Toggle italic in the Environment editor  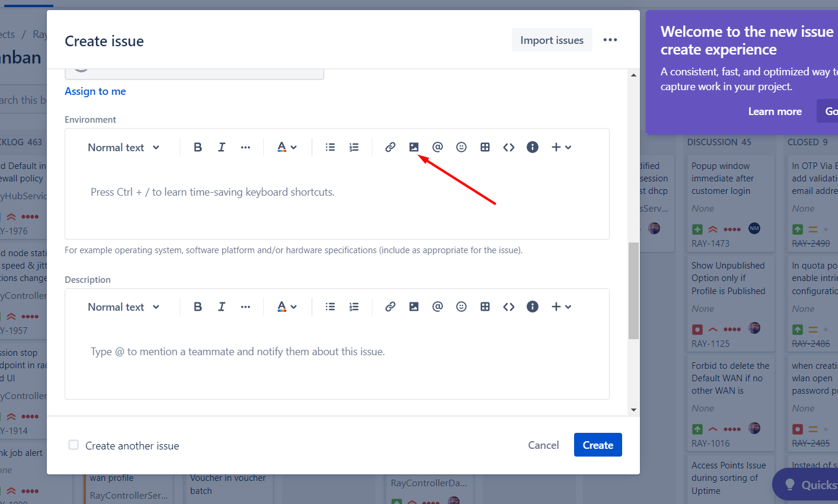pyautogui.click(x=222, y=147)
